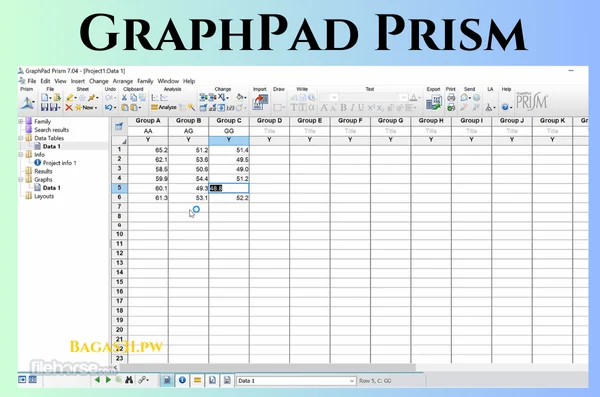Screen dimensions: 600x397
Task: Click the Group D Title cell
Action: tap(269, 131)
